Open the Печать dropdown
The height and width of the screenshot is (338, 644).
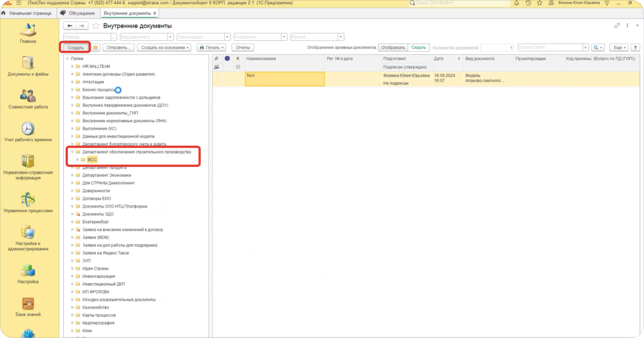pos(211,48)
